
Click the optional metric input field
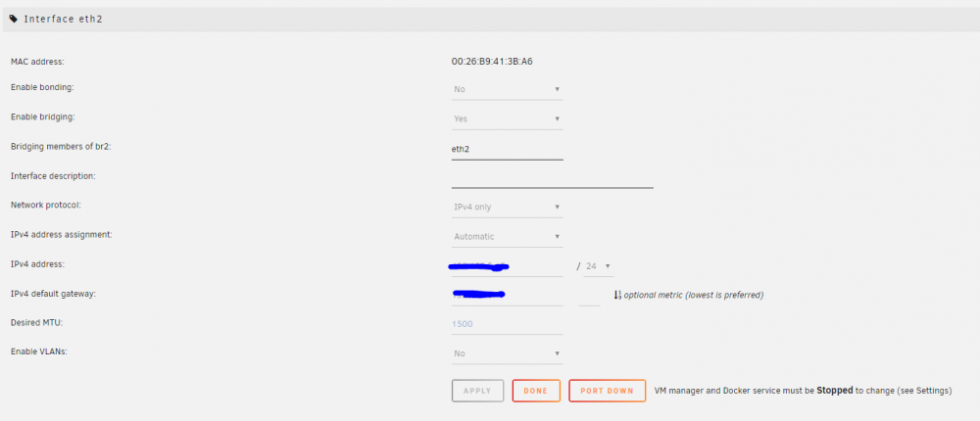[x=589, y=296]
